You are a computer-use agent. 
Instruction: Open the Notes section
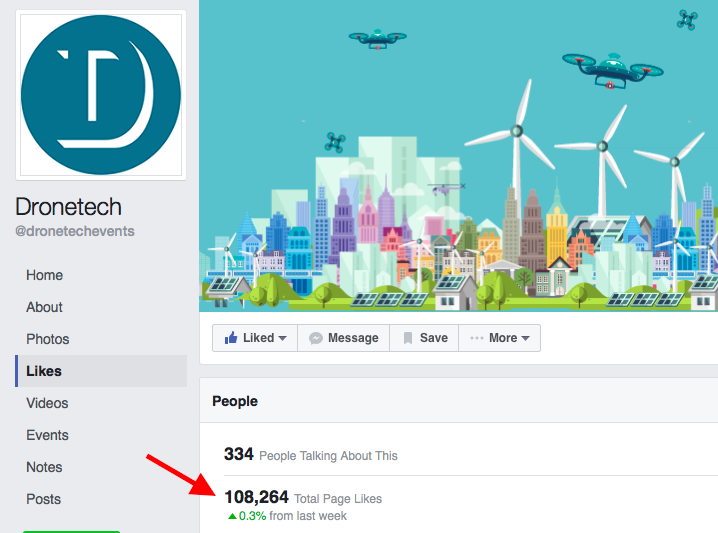[44, 468]
